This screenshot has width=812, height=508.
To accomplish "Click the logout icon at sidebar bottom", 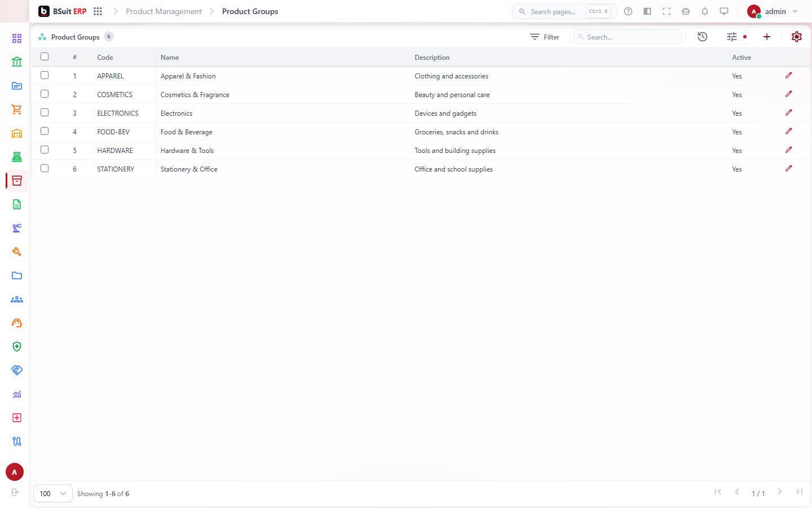I will (15, 492).
